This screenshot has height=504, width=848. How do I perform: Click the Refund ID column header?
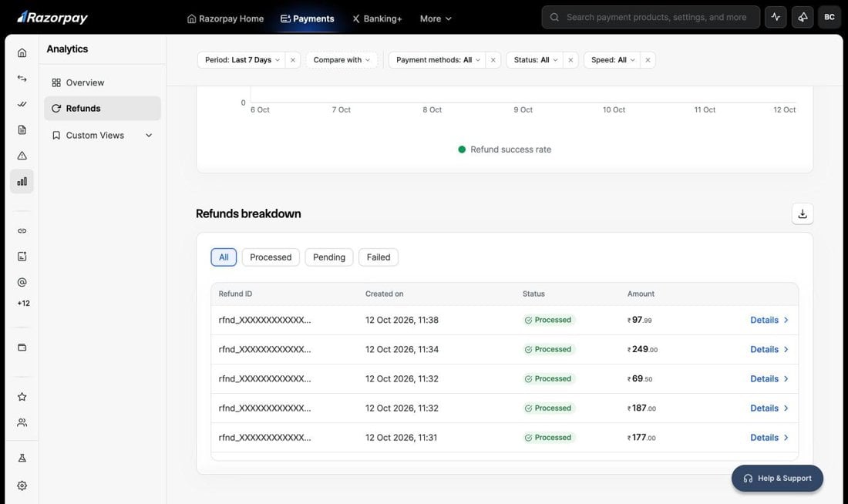coord(235,294)
